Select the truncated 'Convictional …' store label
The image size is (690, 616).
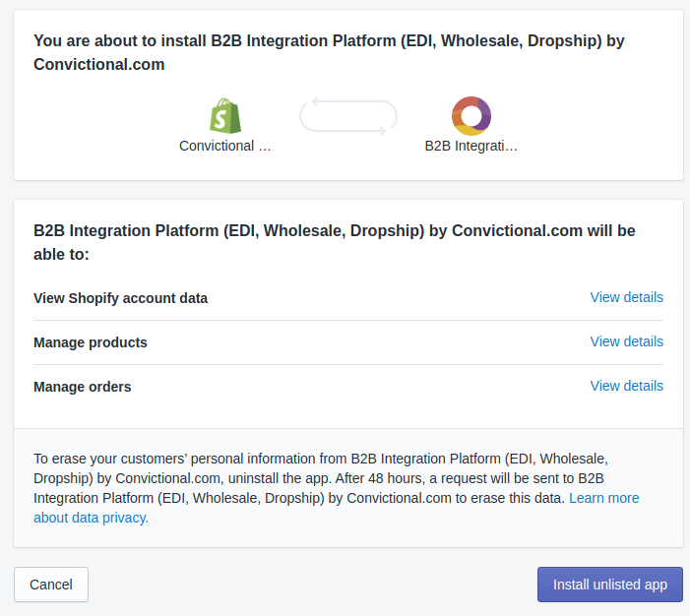224,146
